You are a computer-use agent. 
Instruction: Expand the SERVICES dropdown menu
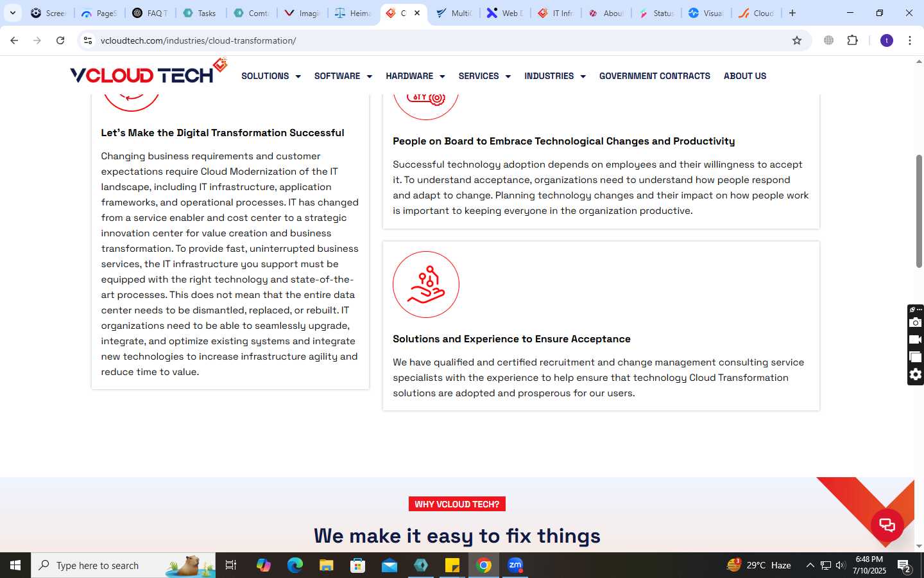click(x=484, y=76)
